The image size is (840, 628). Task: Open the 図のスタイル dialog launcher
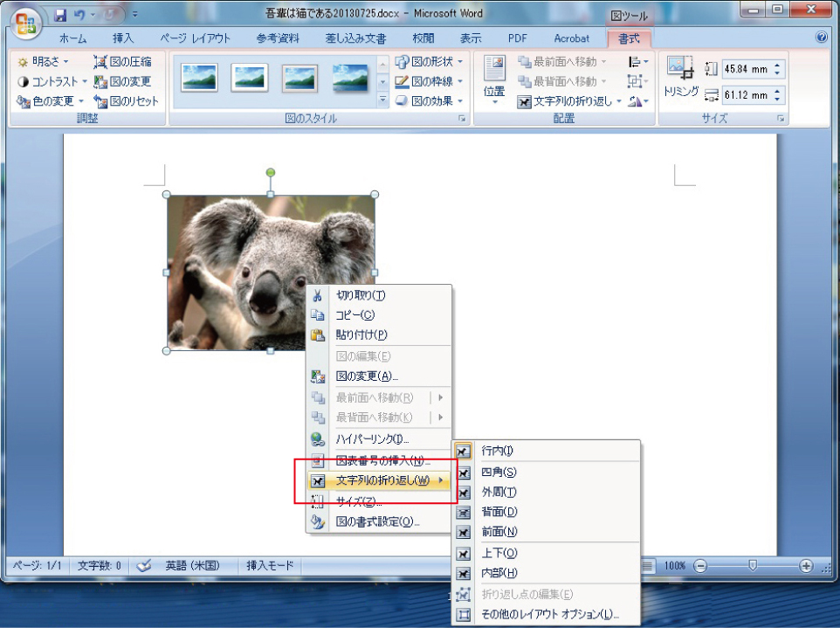point(462,119)
